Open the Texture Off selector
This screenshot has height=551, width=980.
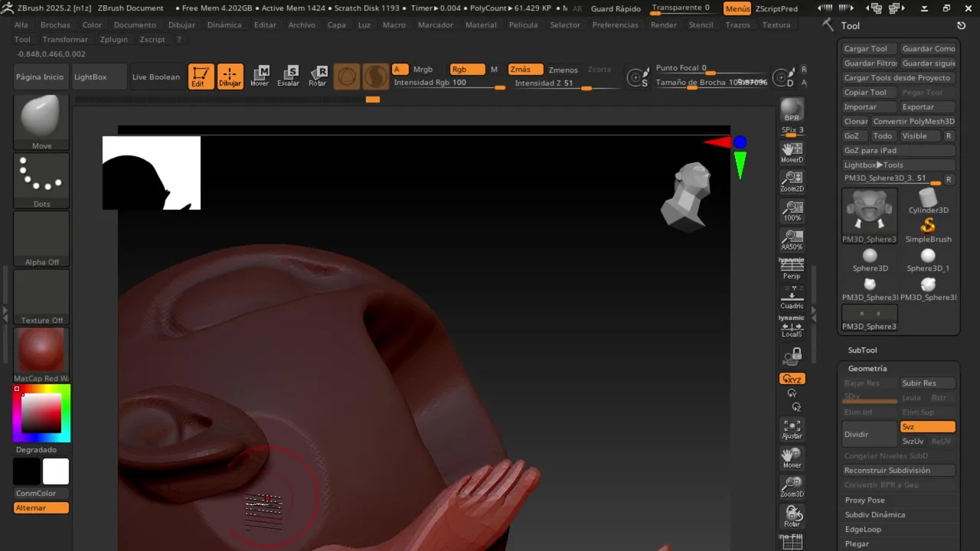(x=41, y=297)
